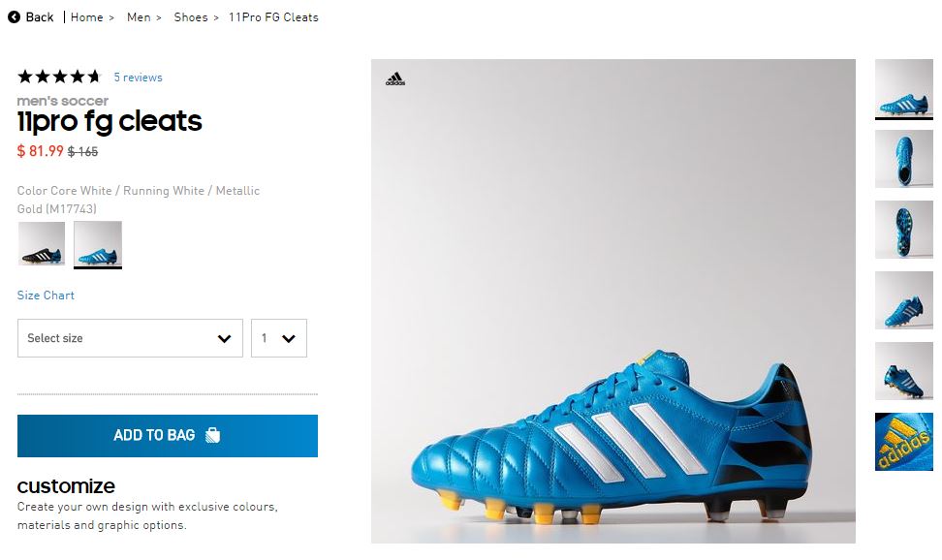Select the black colorway swatch

point(42,243)
